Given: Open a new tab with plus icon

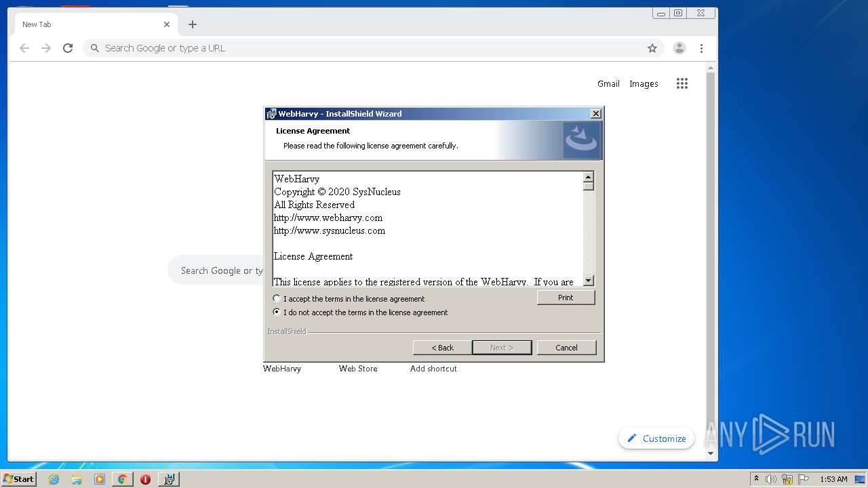Looking at the screenshot, I should 193,24.
